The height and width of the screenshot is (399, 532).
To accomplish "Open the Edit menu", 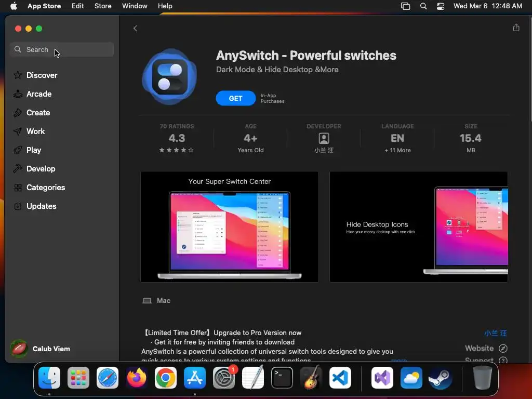I will coord(78,6).
